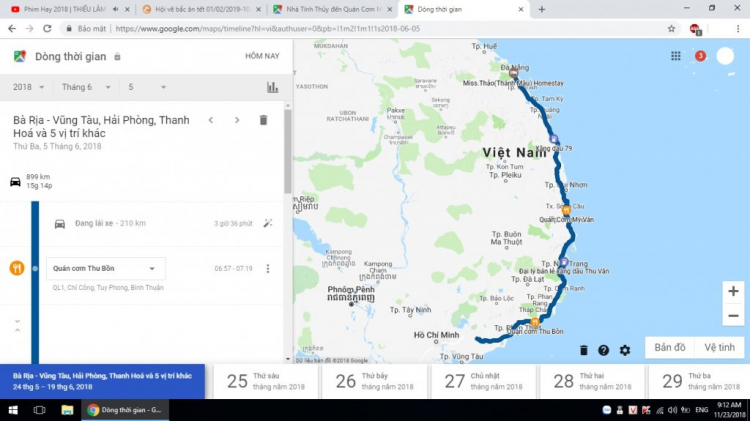The width and height of the screenshot is (750, 421).
Task: Open the 2018 year dropdown
Action: point(28,87)
